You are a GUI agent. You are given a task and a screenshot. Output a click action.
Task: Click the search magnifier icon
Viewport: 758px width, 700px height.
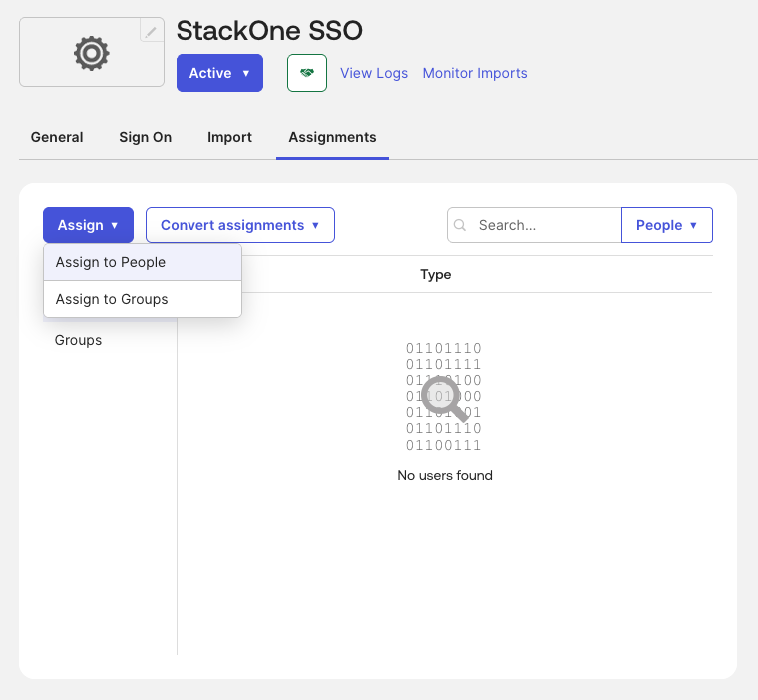460,225
